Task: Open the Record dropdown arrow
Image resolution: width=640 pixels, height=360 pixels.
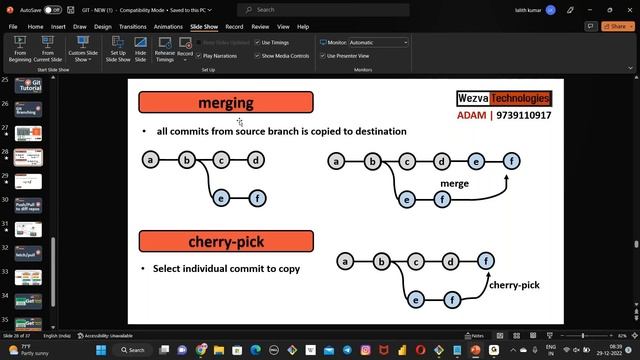Action: [x=185, y=60]
